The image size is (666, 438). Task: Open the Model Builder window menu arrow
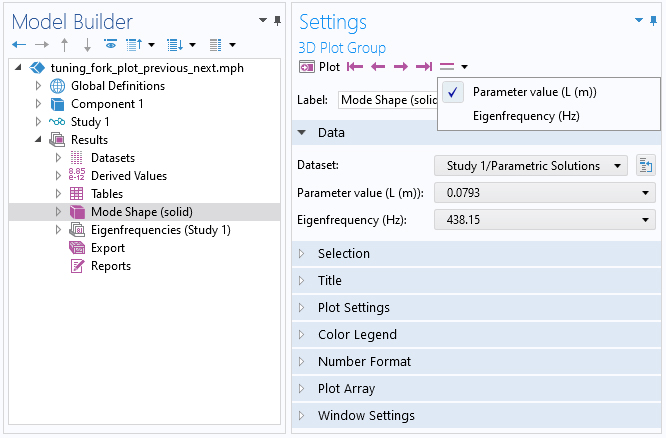pos(263,20)
